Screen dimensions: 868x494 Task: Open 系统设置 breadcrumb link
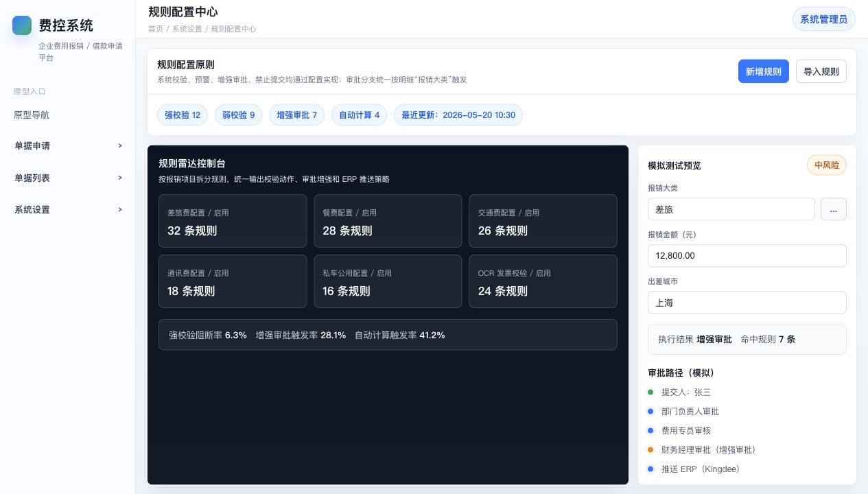click(x=187, y=29)
